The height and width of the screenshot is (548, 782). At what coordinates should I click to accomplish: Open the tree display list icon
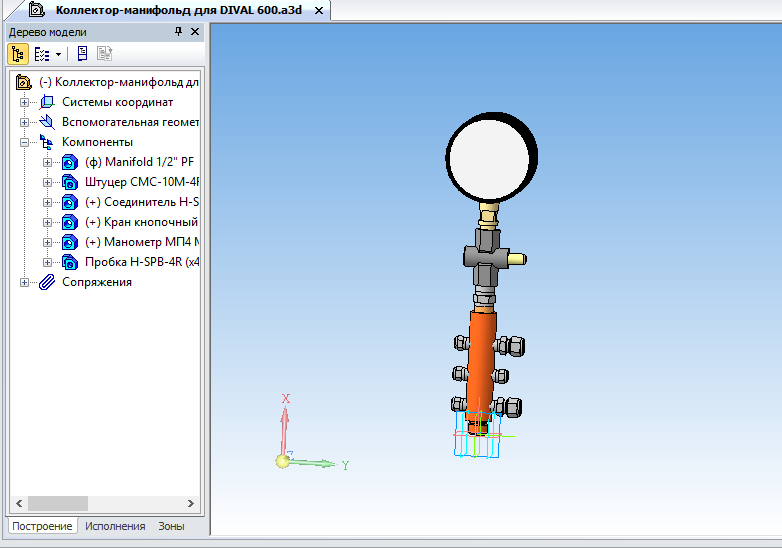[42, 54]
